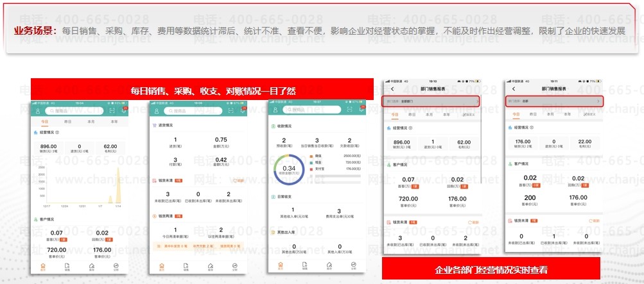Select 本月 tab in the fourth phone screen
This screenshot has height=284, width=644.
(x=429, y=114)
